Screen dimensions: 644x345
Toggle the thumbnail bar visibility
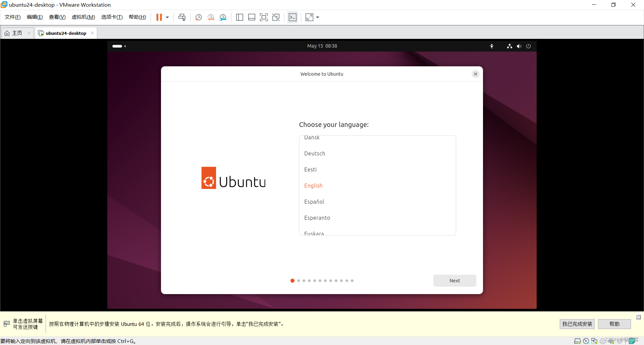pyautogui.click(x=252, y=17)
